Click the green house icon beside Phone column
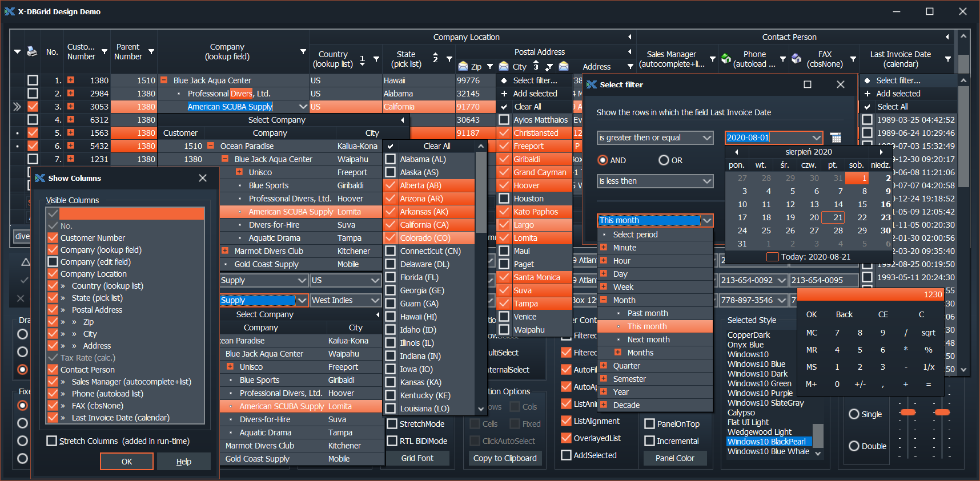 726,58
